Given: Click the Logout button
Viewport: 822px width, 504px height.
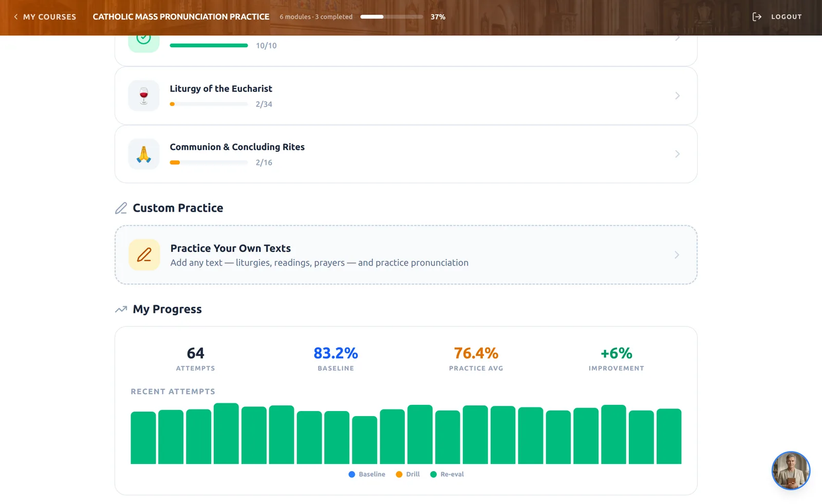Looking at the screenshot, I should point(777,17).
